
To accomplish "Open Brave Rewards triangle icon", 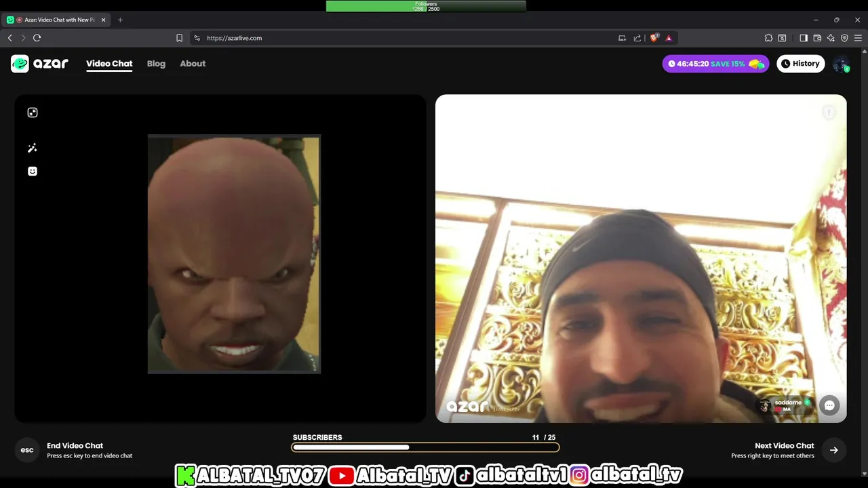I will [x=669, y=38].
